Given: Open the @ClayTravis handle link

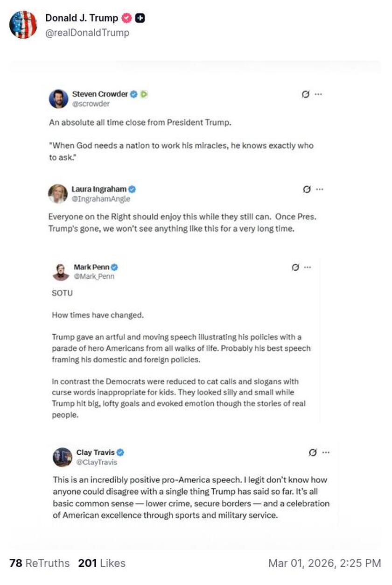Looking at the screenshot, I should point(97,462).
